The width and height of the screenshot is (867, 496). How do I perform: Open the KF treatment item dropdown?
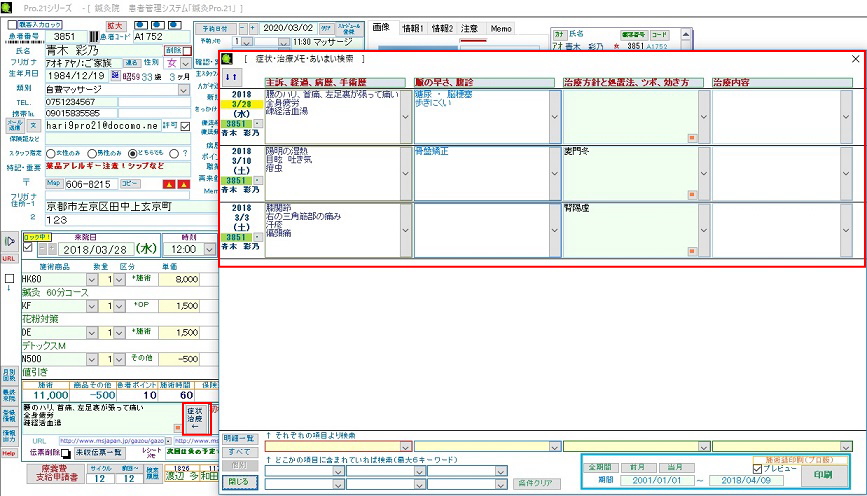coord(92,306)
